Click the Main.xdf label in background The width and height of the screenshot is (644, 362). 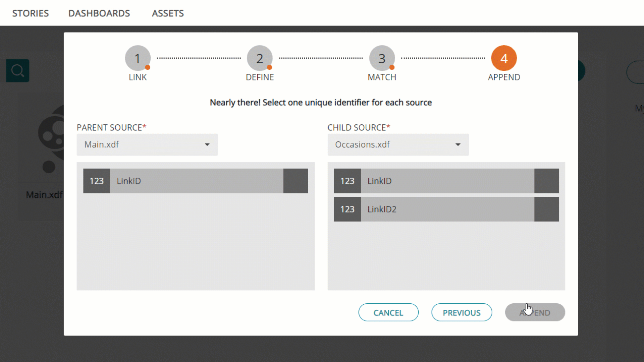coord(44,195)
